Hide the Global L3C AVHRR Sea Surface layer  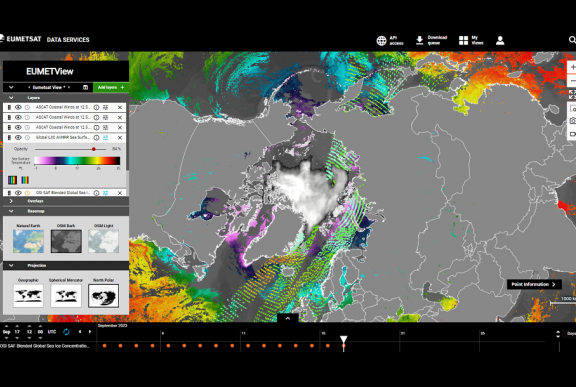[18, 138]
